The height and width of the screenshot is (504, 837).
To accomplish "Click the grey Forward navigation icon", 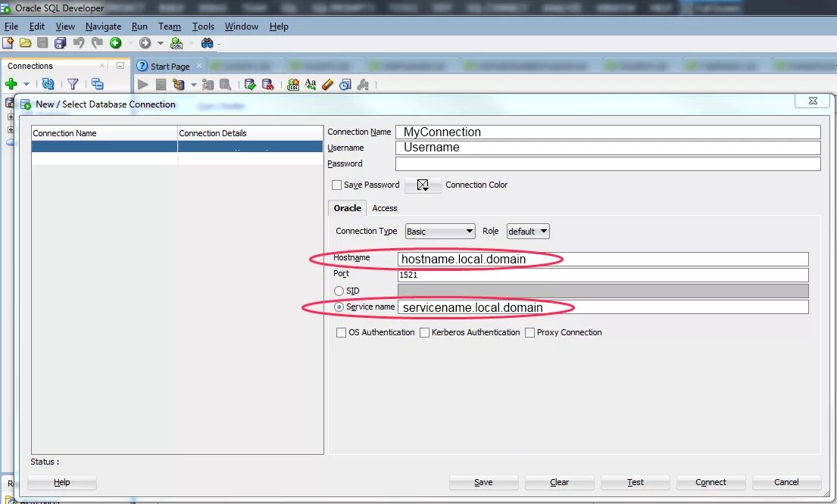I will click(x=145, y=42).
